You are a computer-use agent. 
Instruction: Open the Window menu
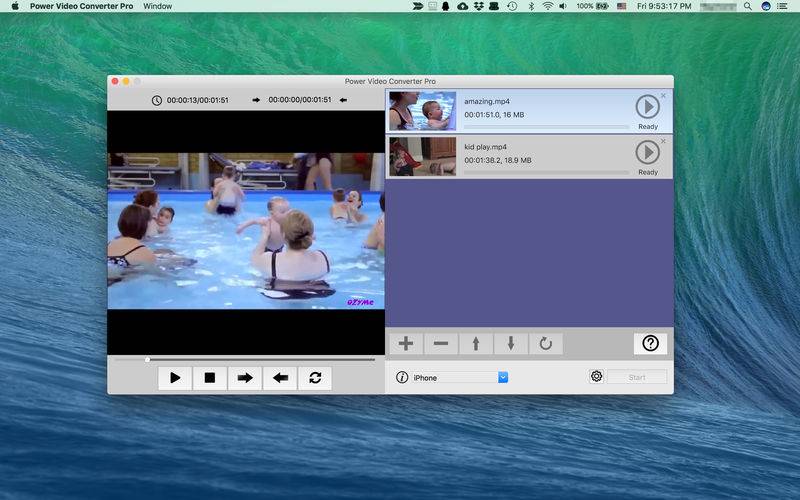point(158,6)
